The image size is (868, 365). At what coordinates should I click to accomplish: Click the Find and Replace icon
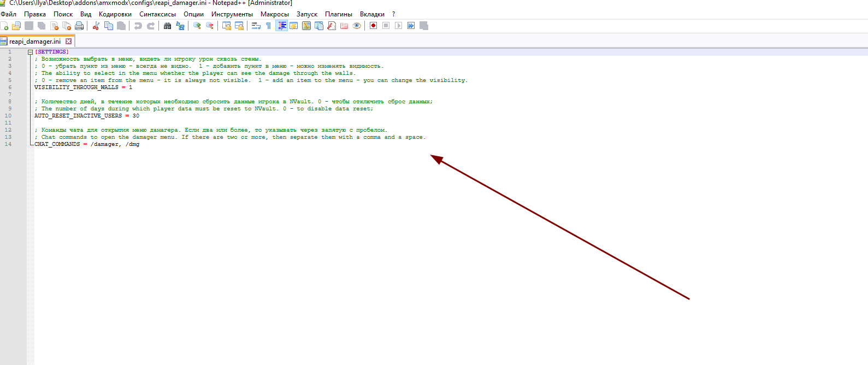point(180,26)
